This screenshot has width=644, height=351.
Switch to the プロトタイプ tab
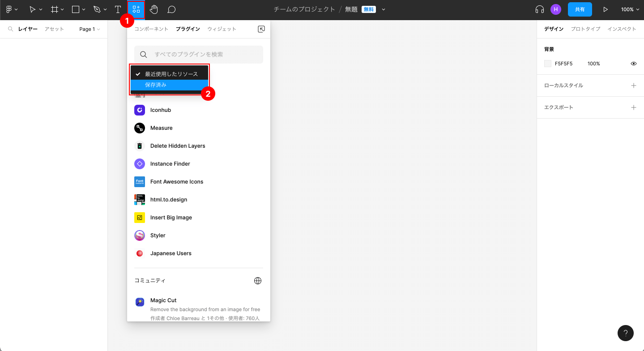click(x=585, y=29)
